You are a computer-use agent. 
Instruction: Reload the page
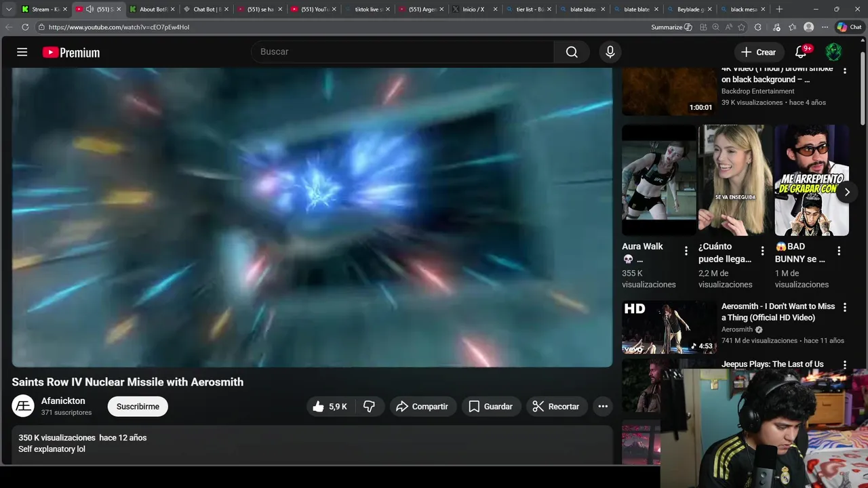[x=25, y=27]
